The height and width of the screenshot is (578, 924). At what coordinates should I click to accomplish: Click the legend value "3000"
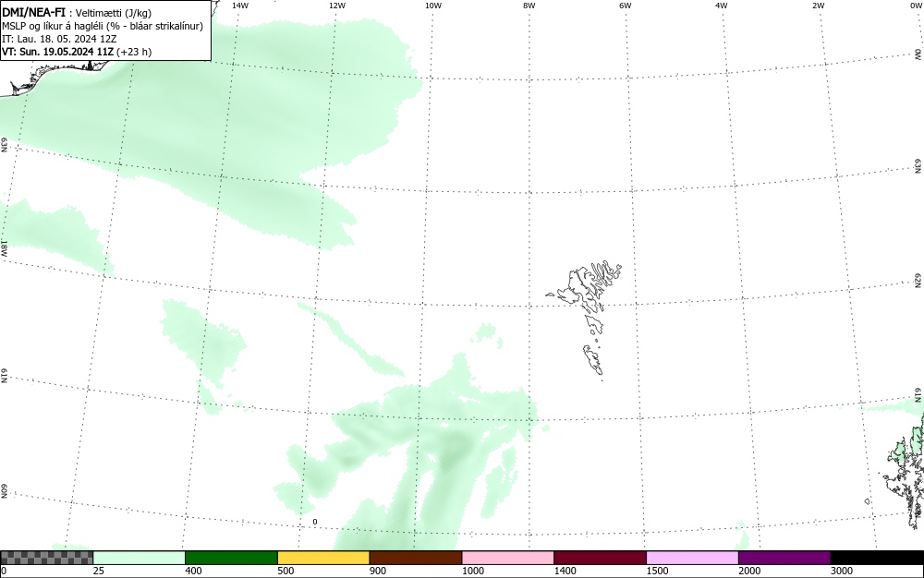(x=842, y=571)
